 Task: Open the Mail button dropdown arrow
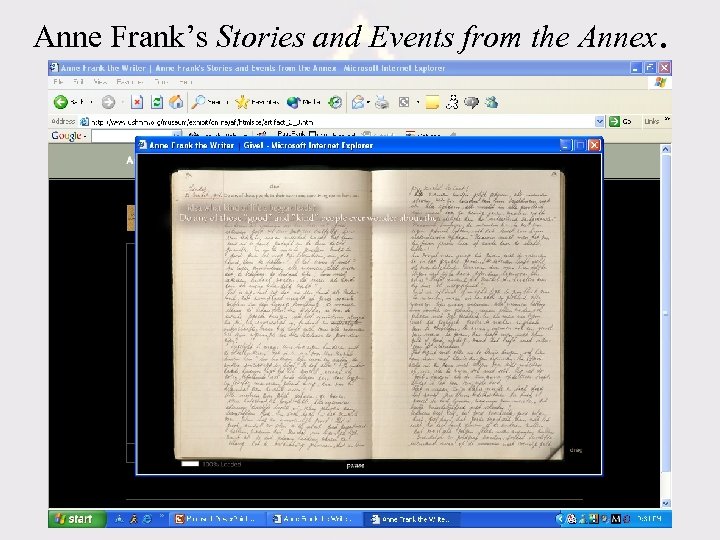368,102
